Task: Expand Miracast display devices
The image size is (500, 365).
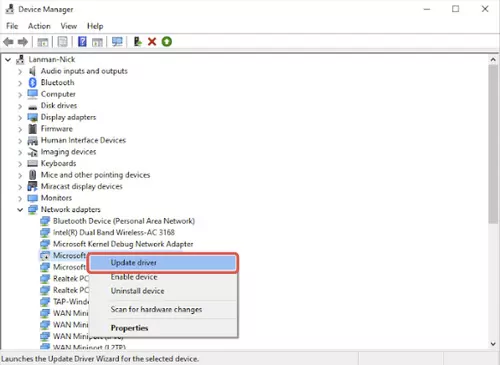Action: click(x=20, y=187)
